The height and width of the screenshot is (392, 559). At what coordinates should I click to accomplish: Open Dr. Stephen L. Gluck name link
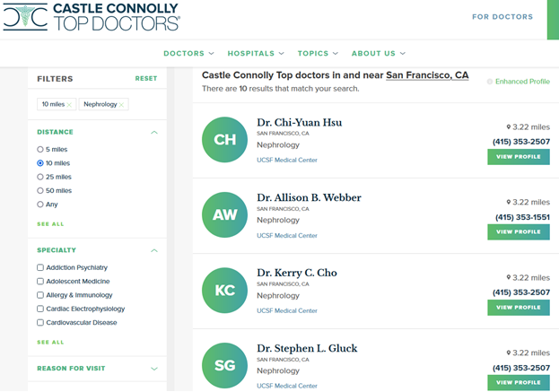point(307,349)
